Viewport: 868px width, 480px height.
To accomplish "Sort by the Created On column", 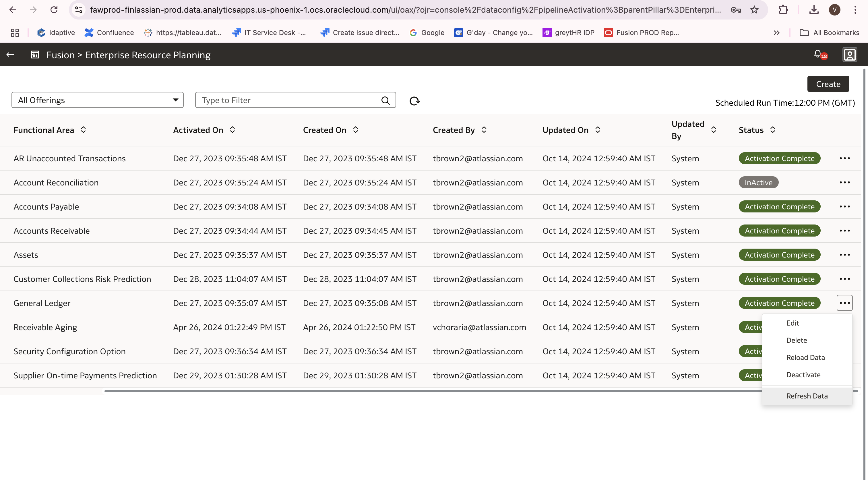I will click(355, 130).
